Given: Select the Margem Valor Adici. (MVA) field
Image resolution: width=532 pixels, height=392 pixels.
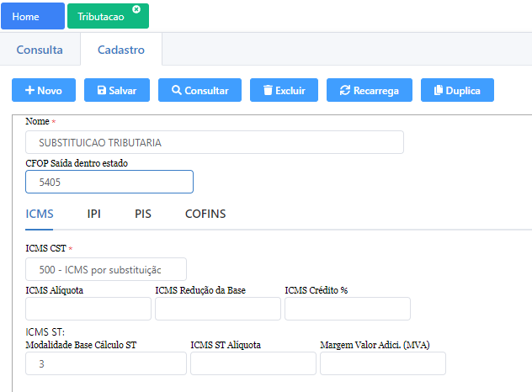Looking at the screenshot, I should [x=382, y=363].
